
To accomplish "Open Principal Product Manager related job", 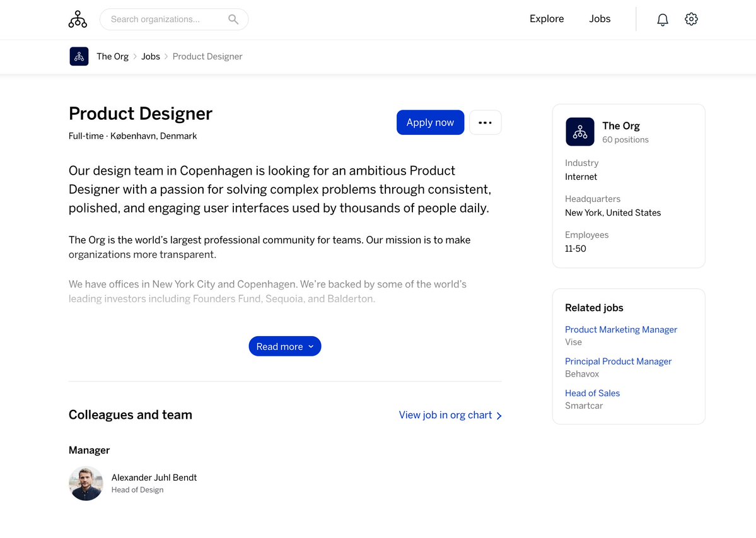I will click(x=618, y=361).
